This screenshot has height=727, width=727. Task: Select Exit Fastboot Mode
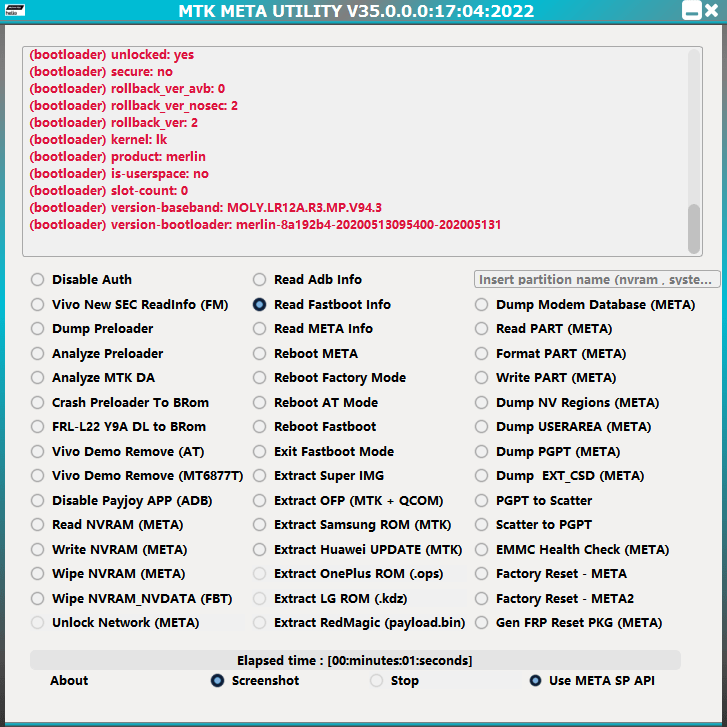click(x=260, y=452)
